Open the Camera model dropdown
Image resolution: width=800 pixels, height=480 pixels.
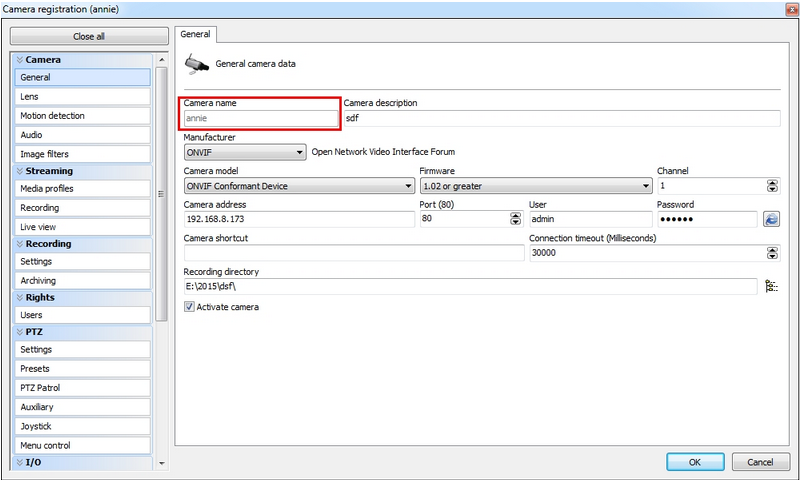[x=299, y=186]
